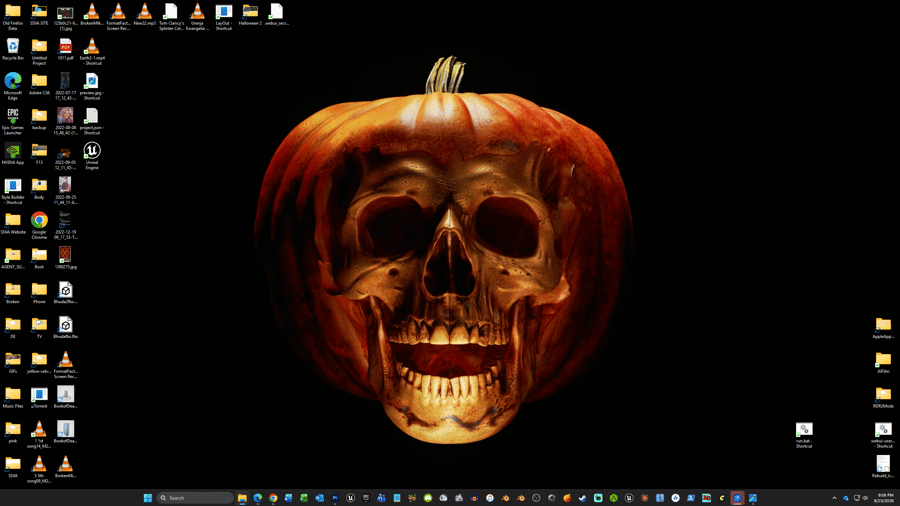Select the 2022-12-19 image thumbnail
The width and height of the screenshot is (900, 506).
pos(65,225)
